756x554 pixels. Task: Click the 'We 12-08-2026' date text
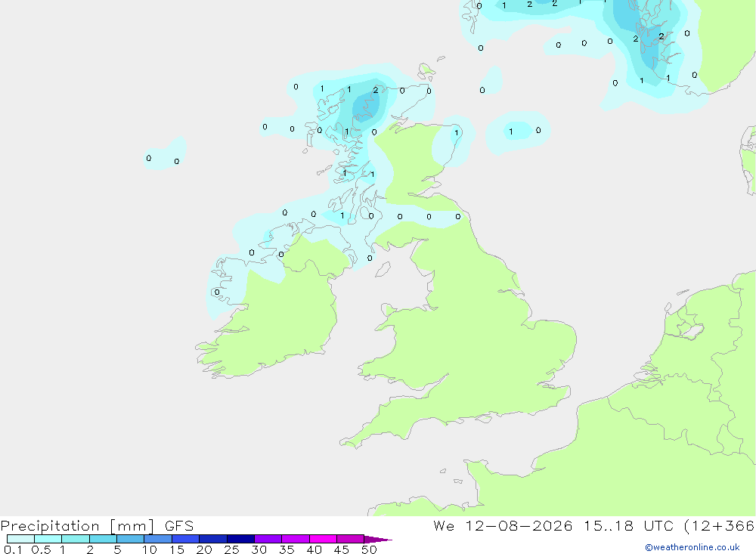(503, 525)
